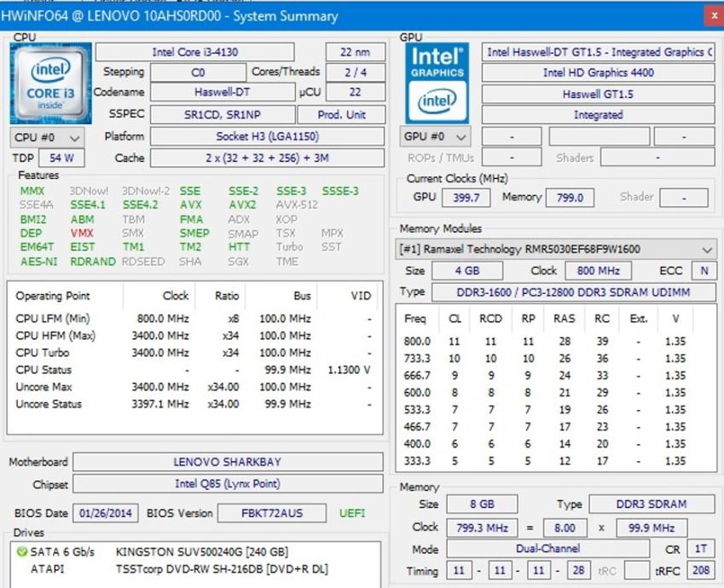This screenshot has height=588, width=724.
Task: Select the KINGSTON SUV500240G drive entry
Action: pos(201,551)
